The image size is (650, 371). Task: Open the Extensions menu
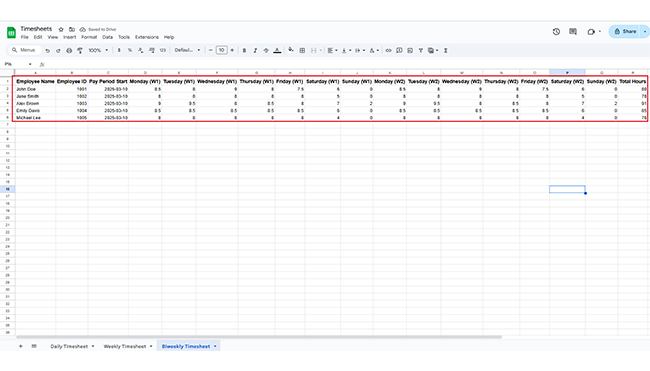click(x=147, y=37)
